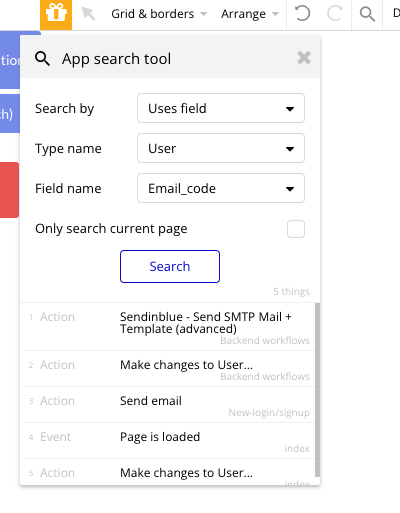Click the results list scrollbar
The image size is (400, 513).
(x=317, y=390)
